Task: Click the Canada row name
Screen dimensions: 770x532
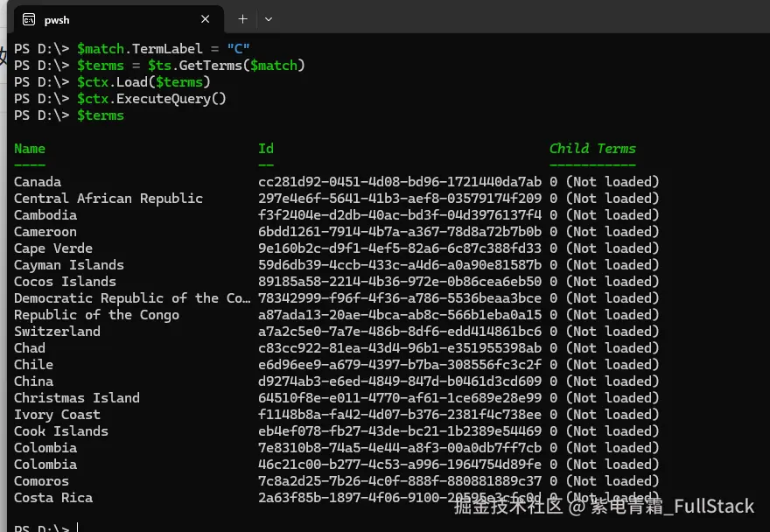Action: tap(38, 182)
